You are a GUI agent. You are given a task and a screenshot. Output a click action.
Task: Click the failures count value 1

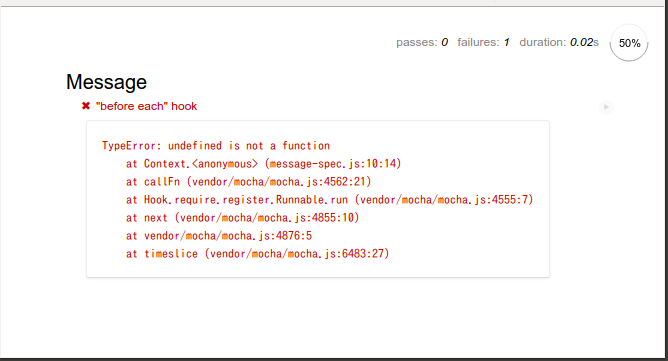507,42
